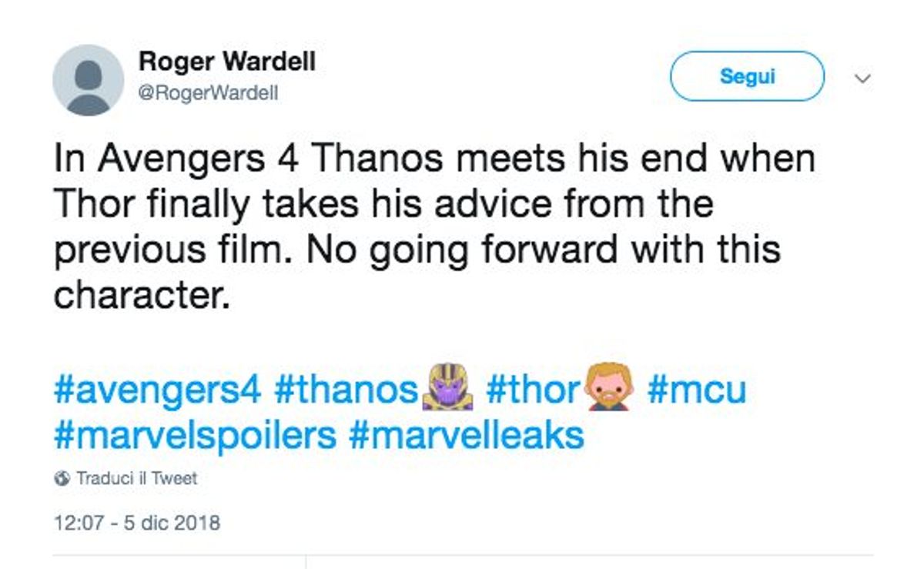Click the @RogerWardell handle
The width and height of the screenshot is (924, 569).
coord(208,94)
